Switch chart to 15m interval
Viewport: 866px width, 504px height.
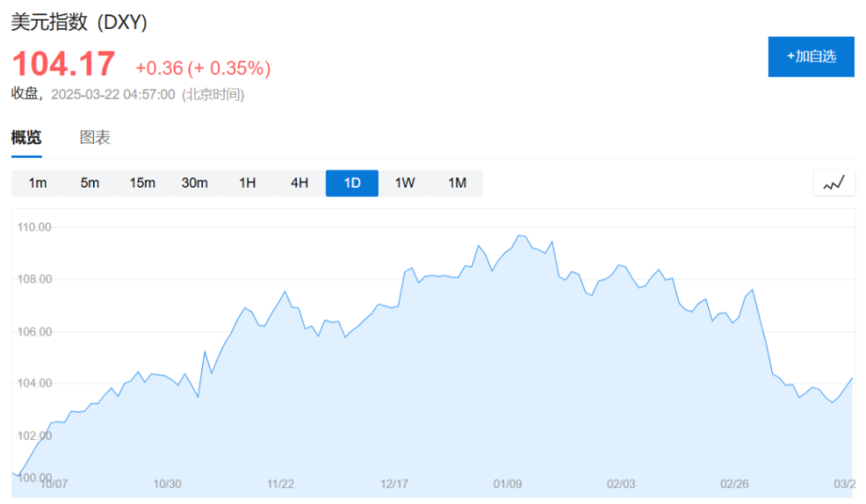(x=143, y=183)
